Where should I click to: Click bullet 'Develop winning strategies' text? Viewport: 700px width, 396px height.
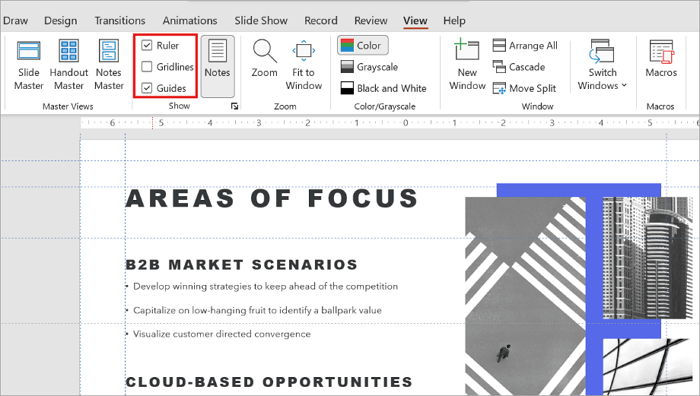pos(265,286)
